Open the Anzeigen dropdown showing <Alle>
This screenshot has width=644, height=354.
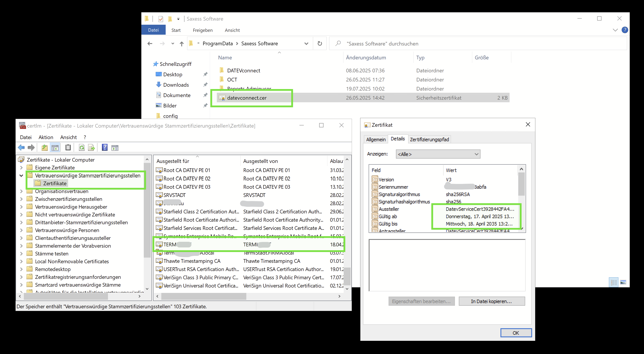[438, 154]
